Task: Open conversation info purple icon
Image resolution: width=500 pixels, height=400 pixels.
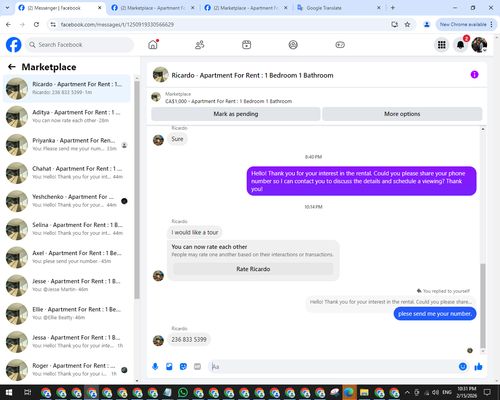Action: point(474,75)
